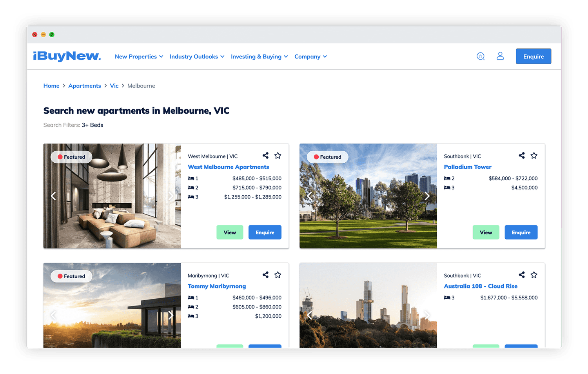Viewport: 588px width, 374px height.
Task: Show next photo of Australia 108 listing
Action: [x=427, y=315]
